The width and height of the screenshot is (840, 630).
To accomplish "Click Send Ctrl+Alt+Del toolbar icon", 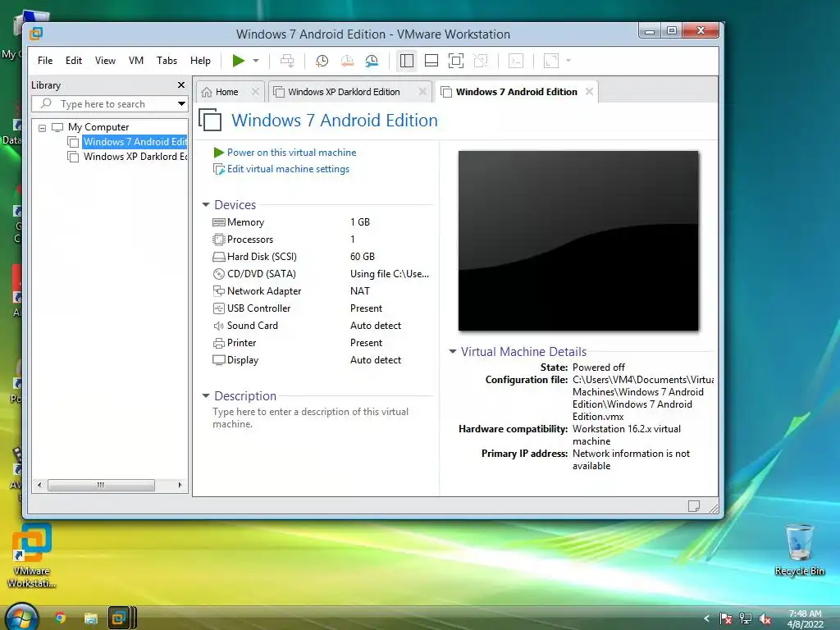I will point(287,61).
